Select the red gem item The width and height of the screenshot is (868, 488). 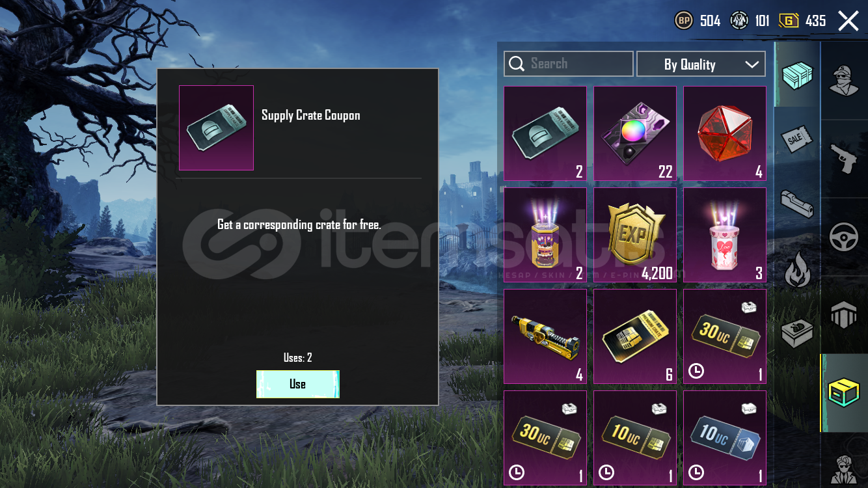[725, 133]
